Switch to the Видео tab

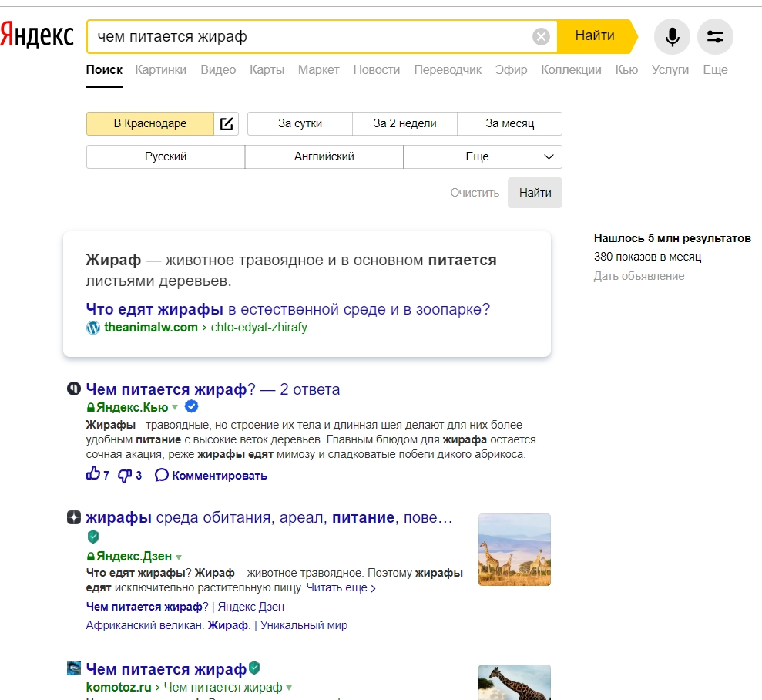[x=218, y=70]
